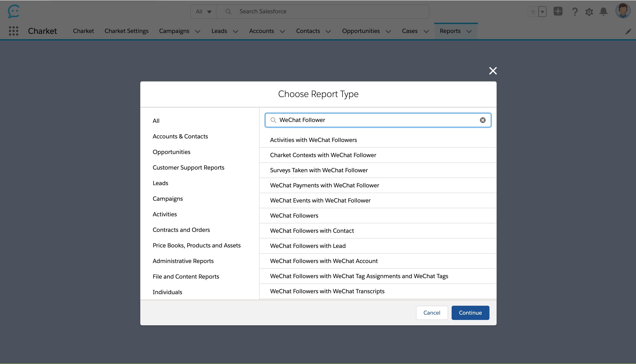Open the Charket navigation tab
Screen dimensions: 636x364
[x=83, y=31]
